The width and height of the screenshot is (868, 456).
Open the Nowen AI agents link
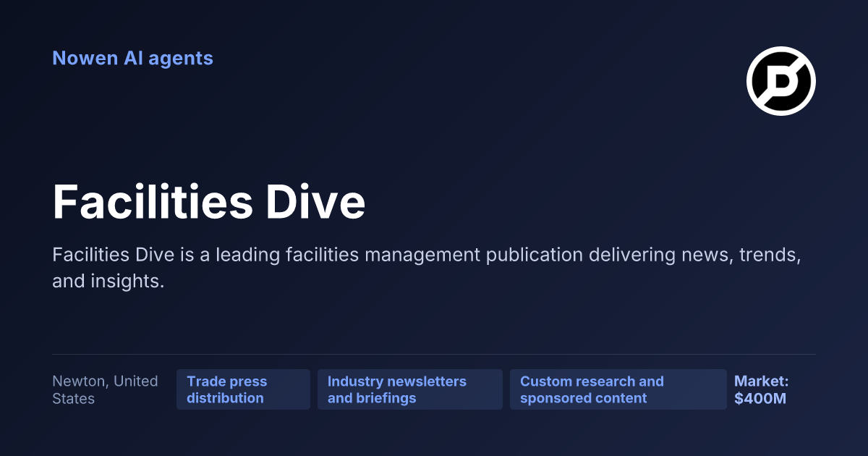[x=132, y=58]
